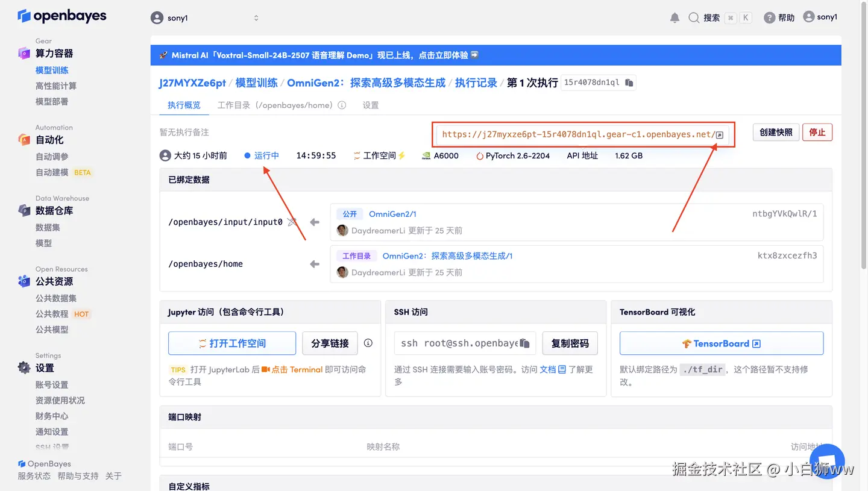Click the info icon beside 分享链接
Screen dimensions: 868x491
pos(368,343)
